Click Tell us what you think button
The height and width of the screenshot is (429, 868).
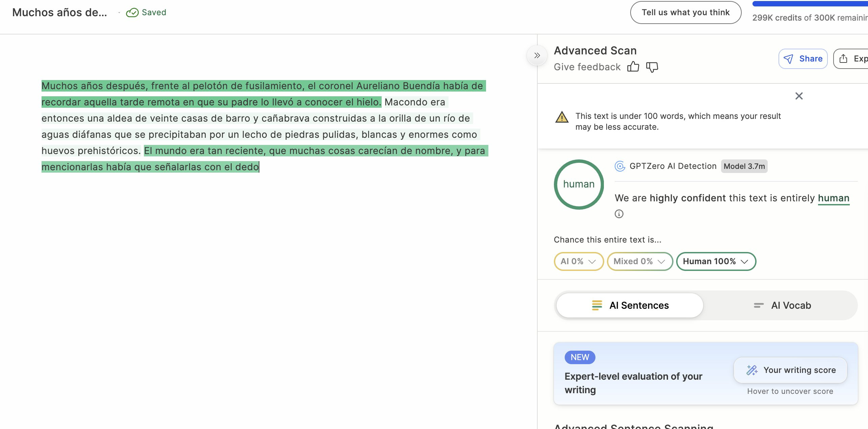[685, 12]
